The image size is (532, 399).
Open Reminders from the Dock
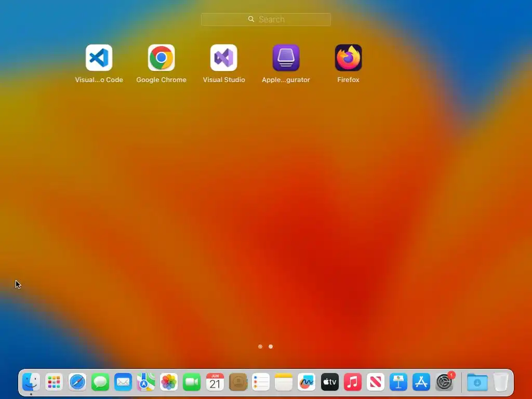coord(261,382)
